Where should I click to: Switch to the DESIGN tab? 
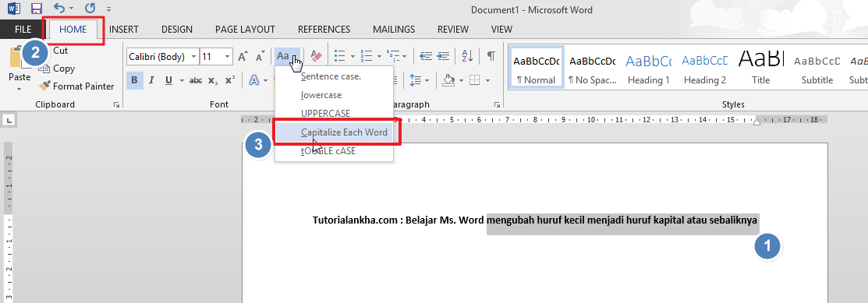click(176, 30)
